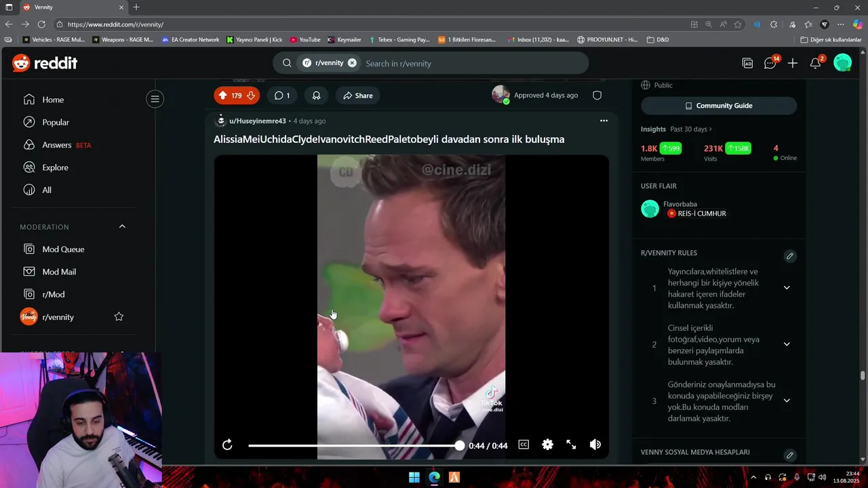868x488 pixels.
Task: Open r/Mod in the moderation list
Action: coord(54,294)
